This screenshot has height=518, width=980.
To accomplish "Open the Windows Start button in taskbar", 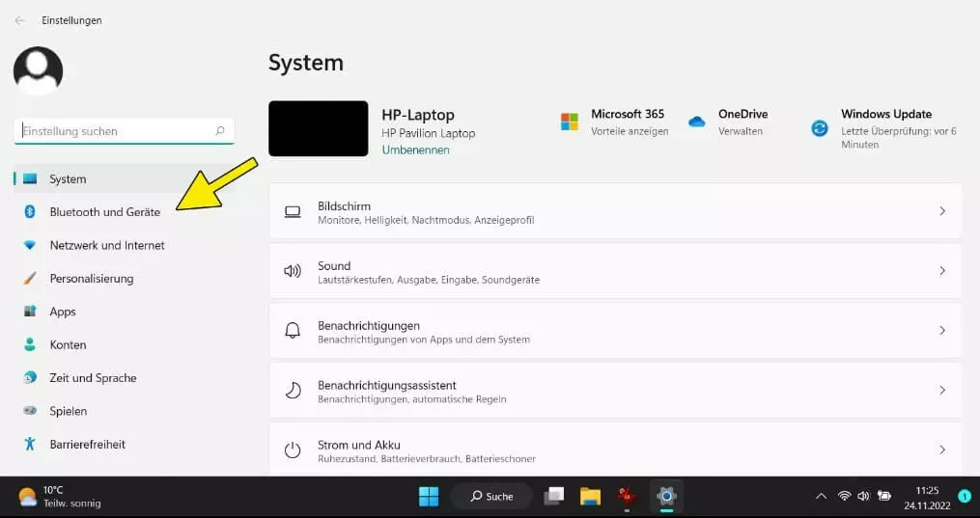I will 429,497.
